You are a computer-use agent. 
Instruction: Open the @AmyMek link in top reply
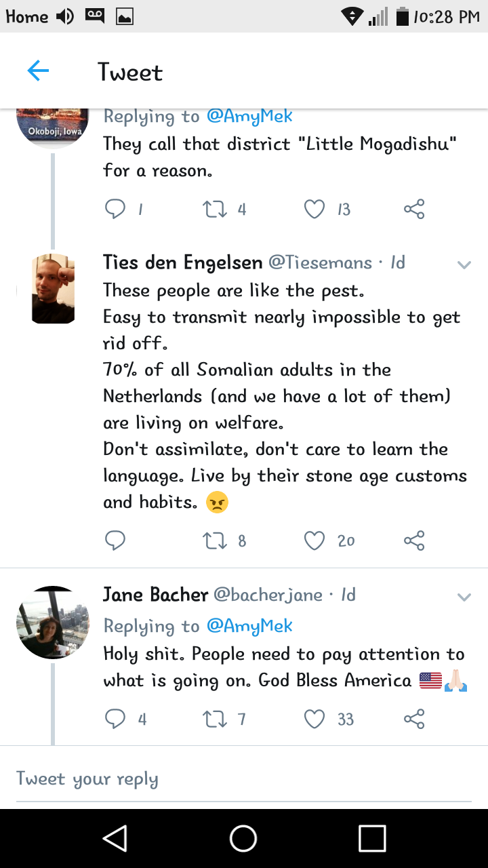click(249, 116)
